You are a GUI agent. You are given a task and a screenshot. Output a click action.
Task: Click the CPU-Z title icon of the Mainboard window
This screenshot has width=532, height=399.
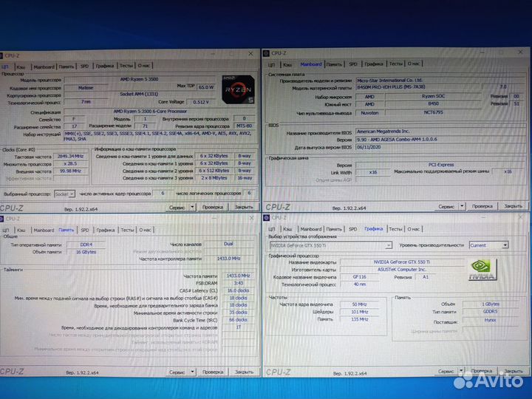pyautogui.click(x=266, y=53)
